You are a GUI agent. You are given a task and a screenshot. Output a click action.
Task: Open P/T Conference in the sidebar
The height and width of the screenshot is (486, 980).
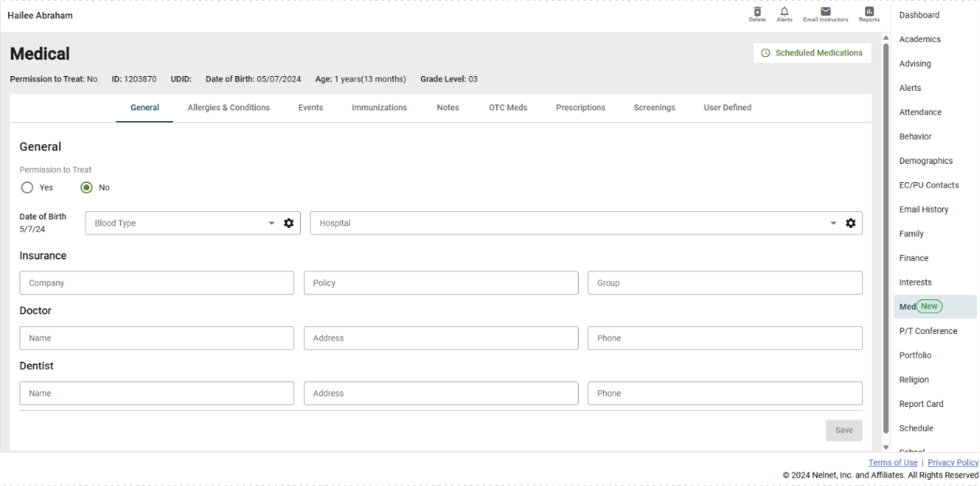click(x=928, y=331)
